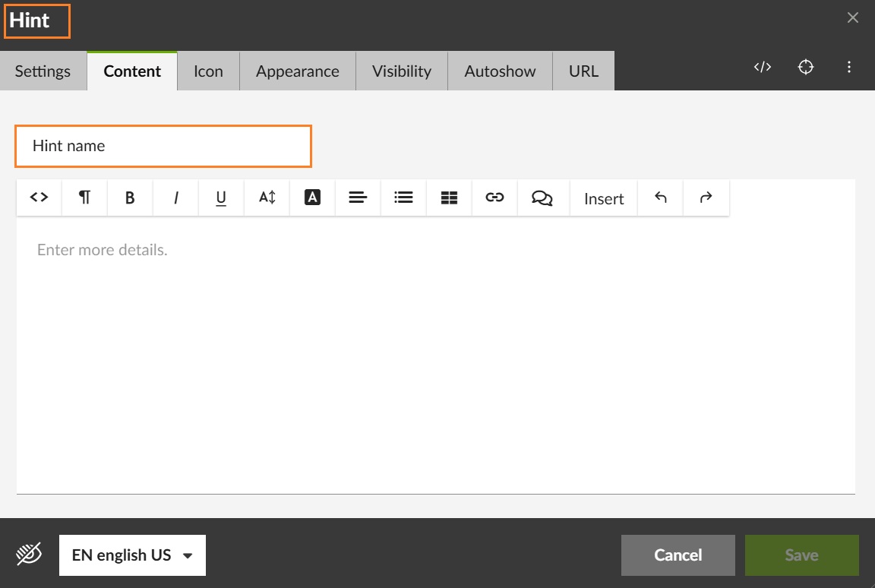This screenshot has height=588, width=875.
Task: Open bulleted list options
Action: 403,198
